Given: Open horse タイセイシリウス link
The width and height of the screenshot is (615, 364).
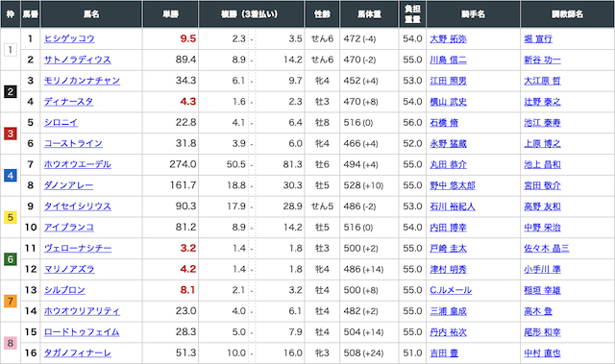Looking at the screenshot, I should pyautogui.click(x=77, y=206).
